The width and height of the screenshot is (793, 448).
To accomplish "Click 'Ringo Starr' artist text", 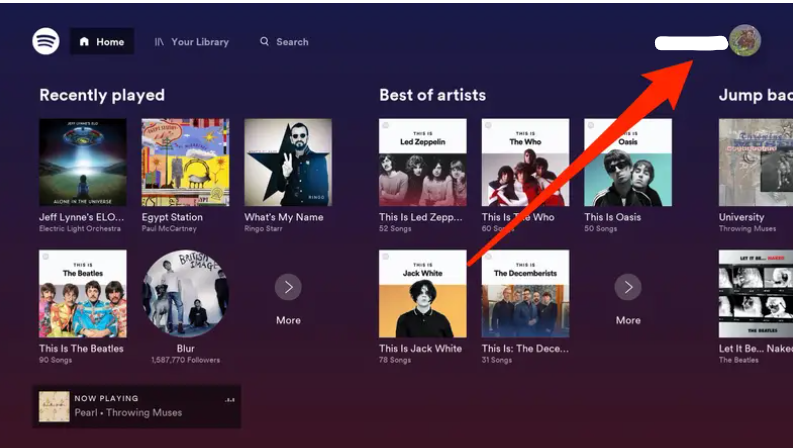I will [263, 229].
